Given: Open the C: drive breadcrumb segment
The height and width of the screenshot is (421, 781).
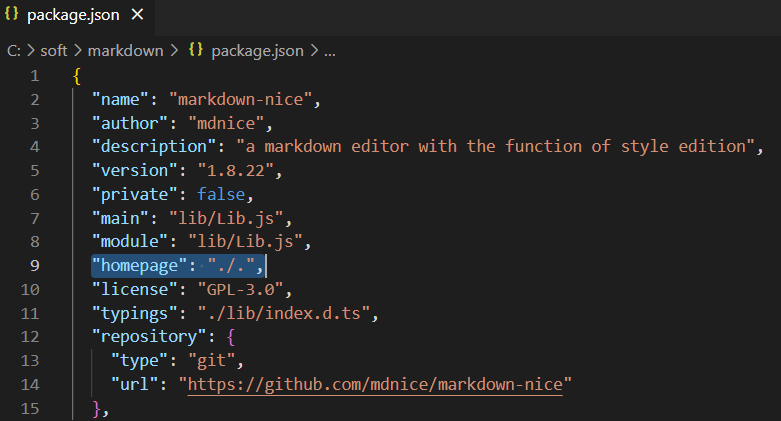Looking at the screenshot, I should click(x=14, y=51).
